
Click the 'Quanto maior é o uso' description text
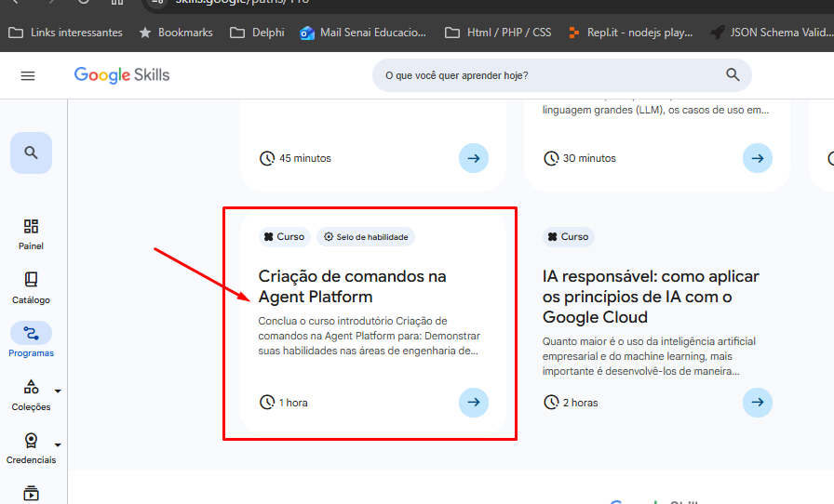(x=649, y=356)
